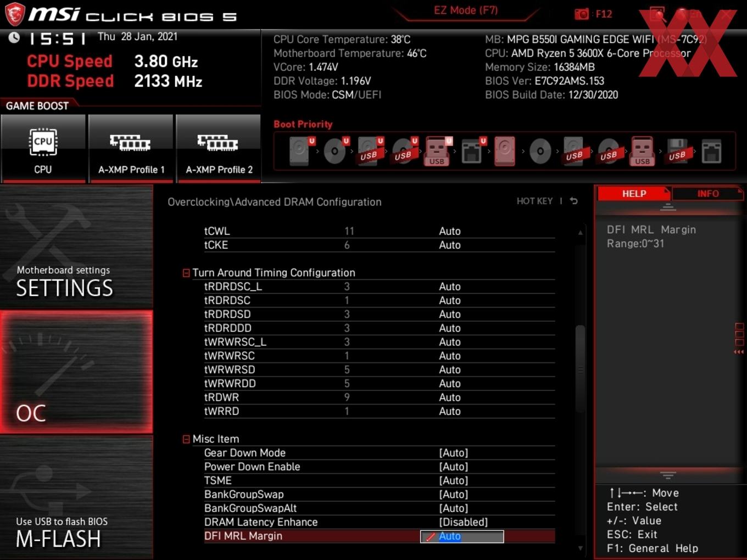
Task: Edit the DFI MRL Margin Auto field
Action: coord(462,536)
